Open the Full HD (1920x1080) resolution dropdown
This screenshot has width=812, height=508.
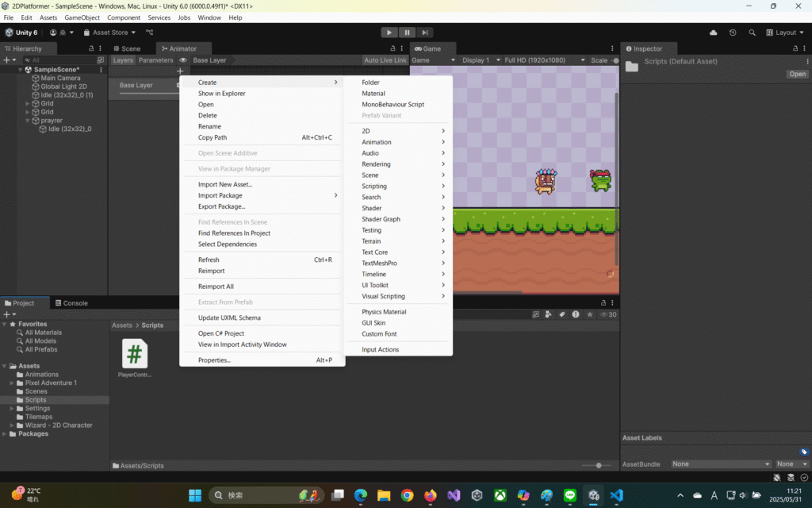pos(544,60)
